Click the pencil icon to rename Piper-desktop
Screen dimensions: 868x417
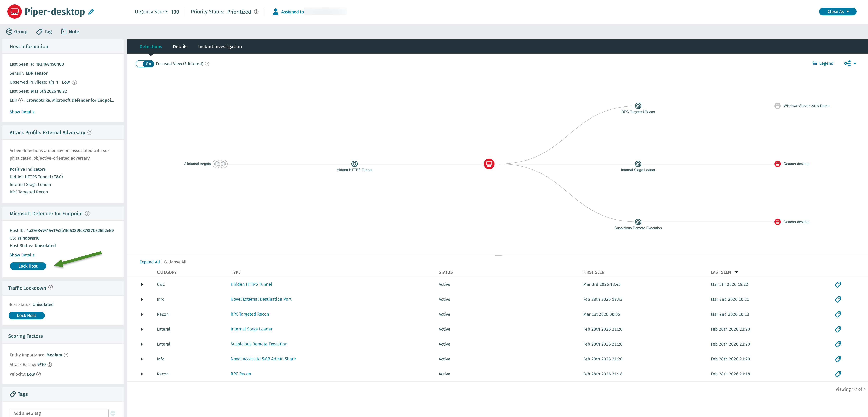pos(91,12)
